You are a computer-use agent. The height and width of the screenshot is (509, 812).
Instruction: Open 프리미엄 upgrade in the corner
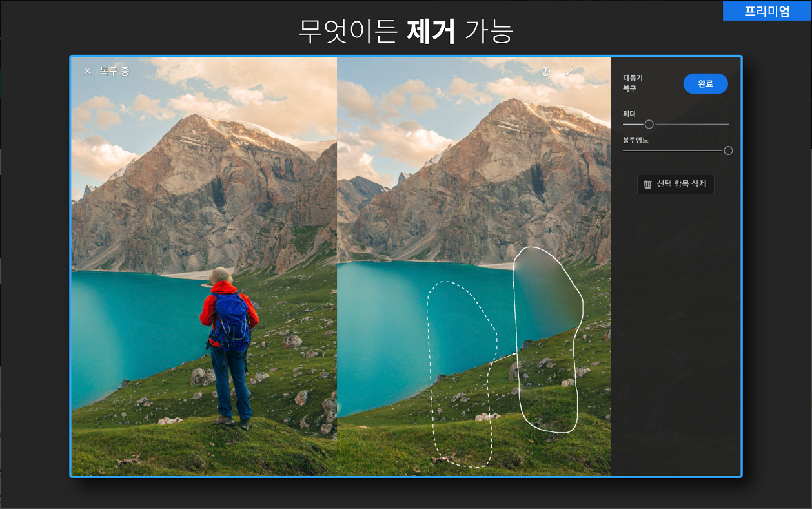pyautogui.click(x=768, y=11)
